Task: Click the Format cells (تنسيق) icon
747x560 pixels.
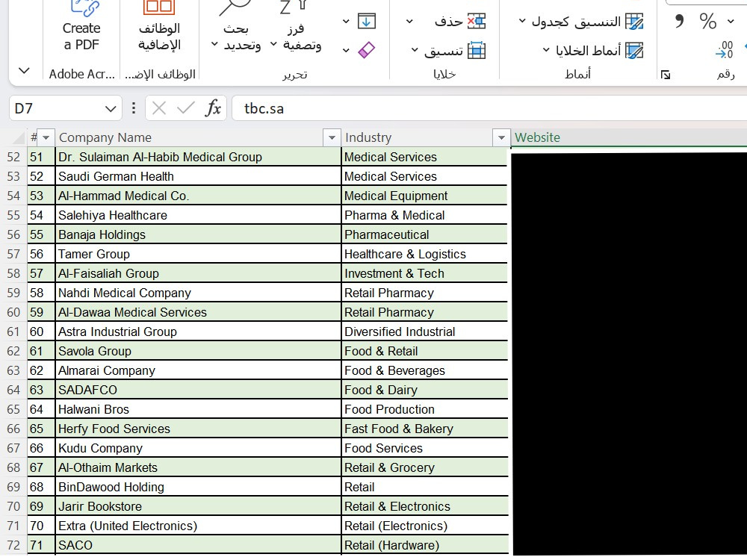Action: pos(477,50)
